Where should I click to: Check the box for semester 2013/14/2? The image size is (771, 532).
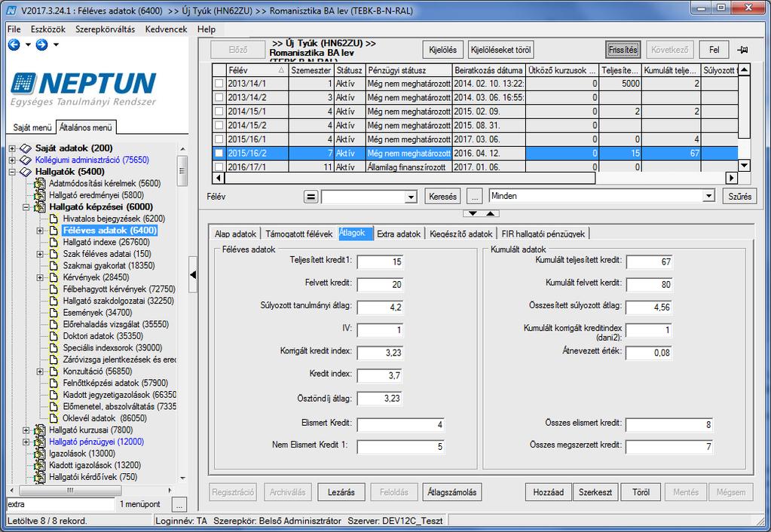point(219,97)
